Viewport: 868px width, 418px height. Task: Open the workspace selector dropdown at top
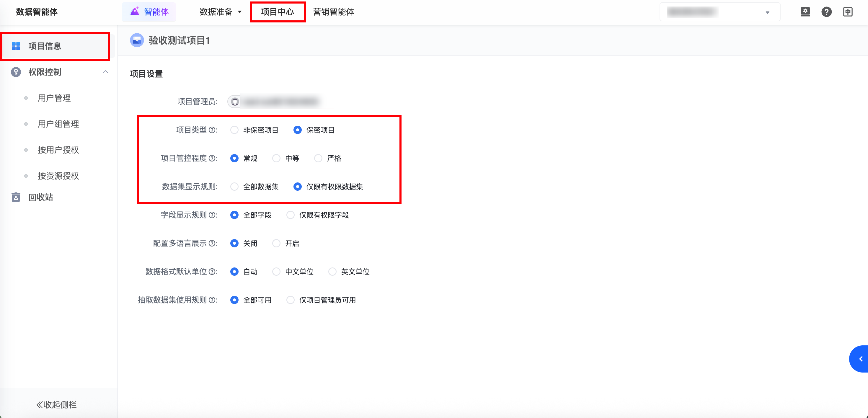click(720, 12)
